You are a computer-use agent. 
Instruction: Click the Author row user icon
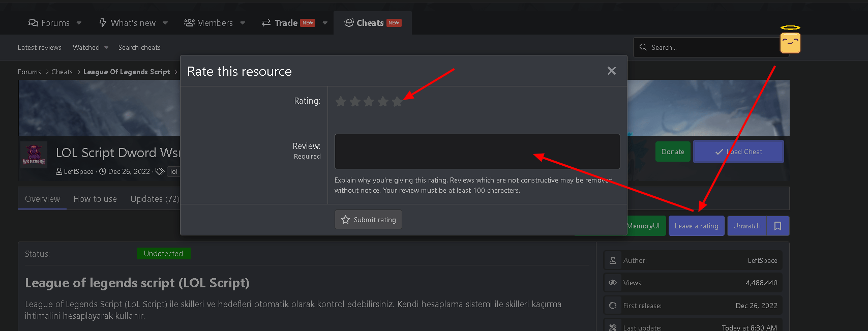[x=613, y=260]
